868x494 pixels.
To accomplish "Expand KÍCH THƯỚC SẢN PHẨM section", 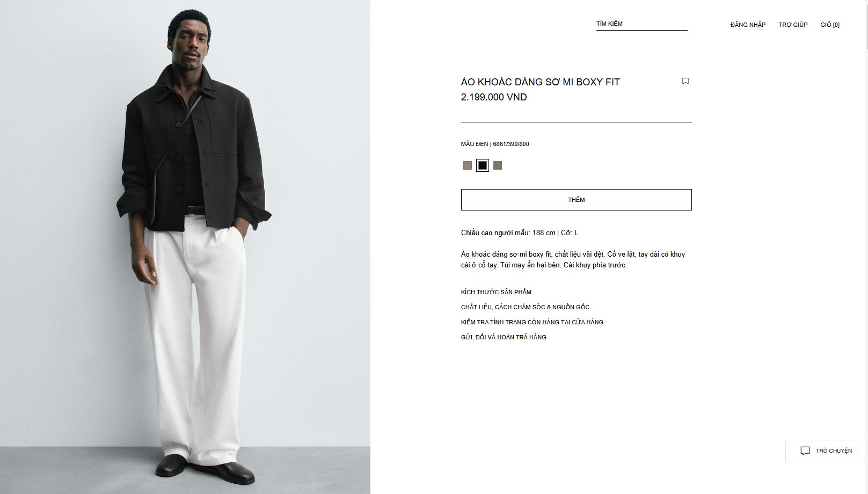I will tap(496, 292).
